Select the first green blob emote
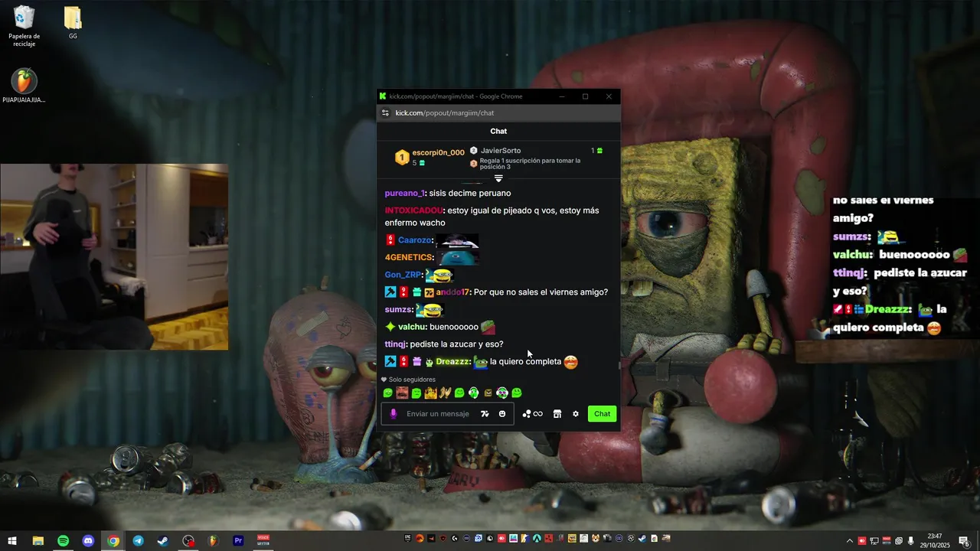The width and height of the screenshot is (980, 551). click(x=387, y=393)
